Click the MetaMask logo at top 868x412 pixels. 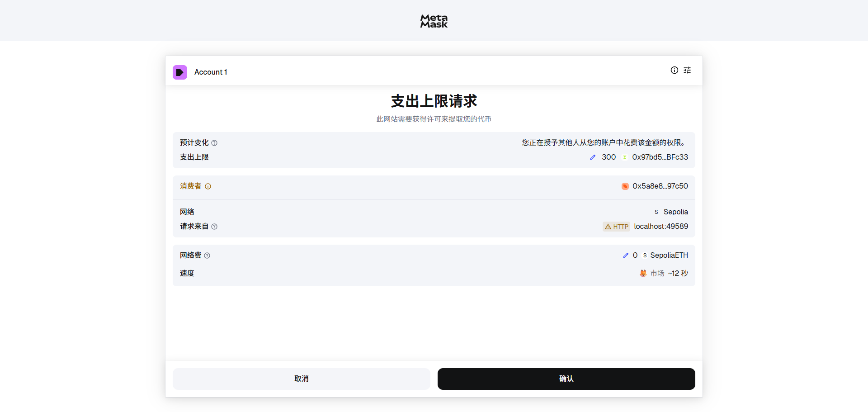point(434,21)
